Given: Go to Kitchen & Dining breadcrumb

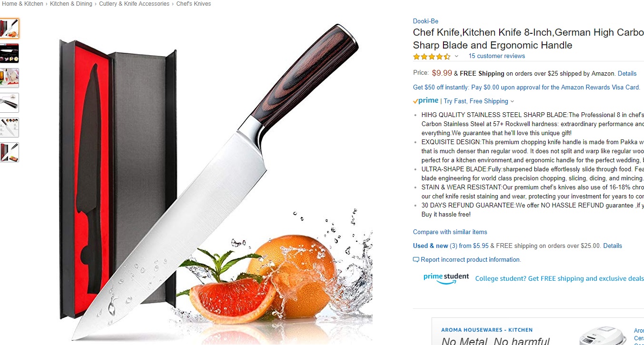Looking at the screenshot, I should (71, 4).
